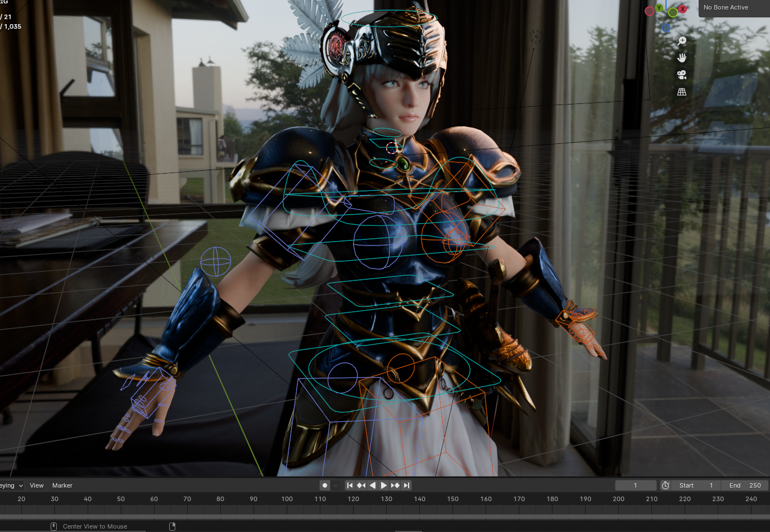Toggle the preview range stopwatch icon
Screen dimensions: 770x532
[665, 485]
